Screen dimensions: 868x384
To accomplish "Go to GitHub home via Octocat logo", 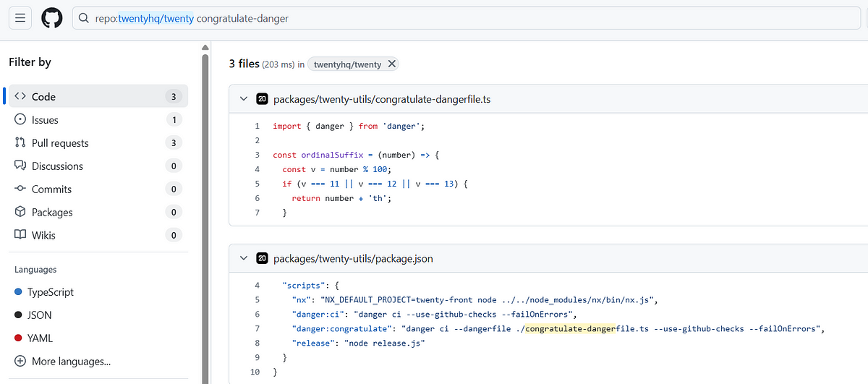I will pos(51,18).
